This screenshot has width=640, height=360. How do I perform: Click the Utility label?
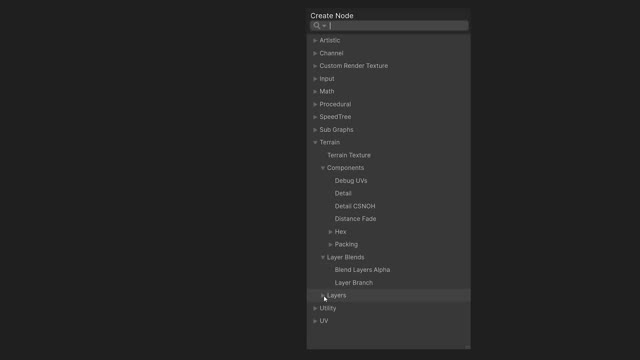point(328,308)
